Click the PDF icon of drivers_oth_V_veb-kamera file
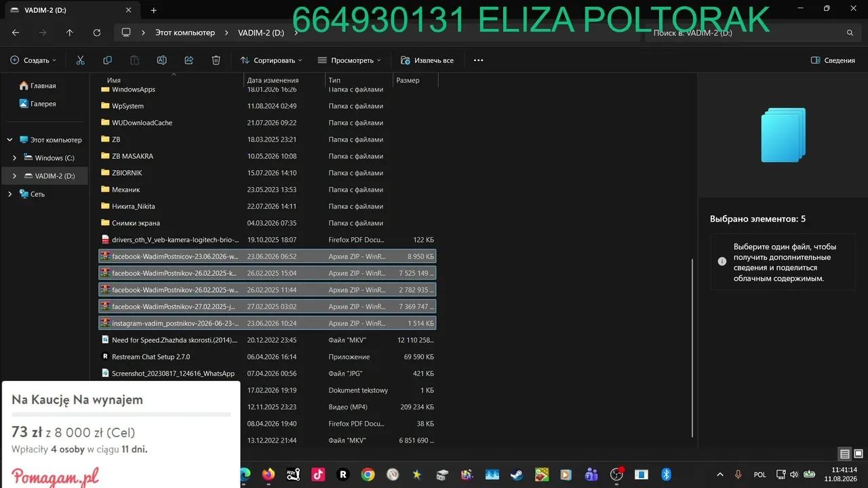 (x=105, y=239)
